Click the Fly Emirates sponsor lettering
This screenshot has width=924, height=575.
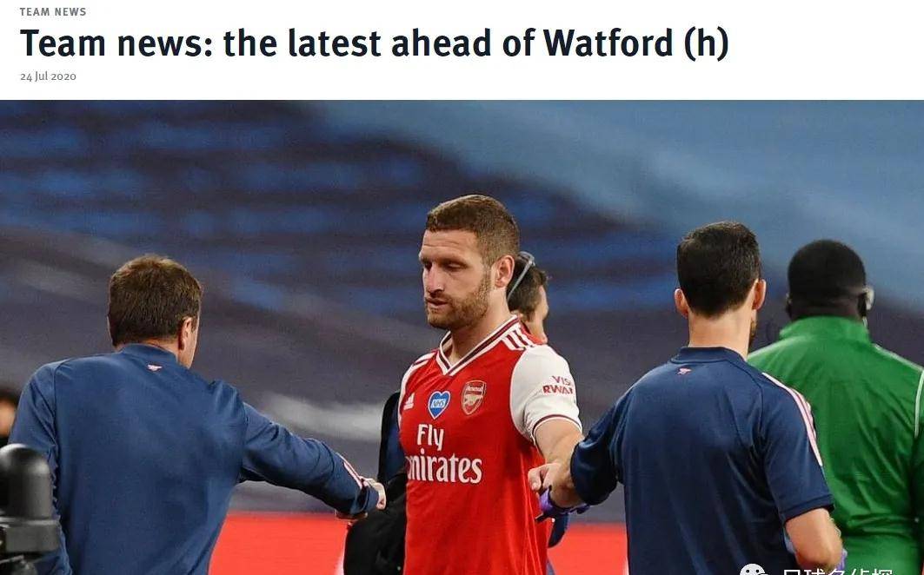coord(444,454)
